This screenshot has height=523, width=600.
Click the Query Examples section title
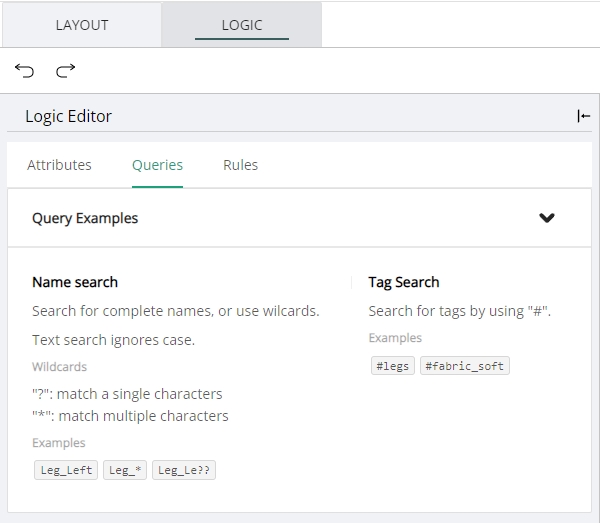point(85,218)
